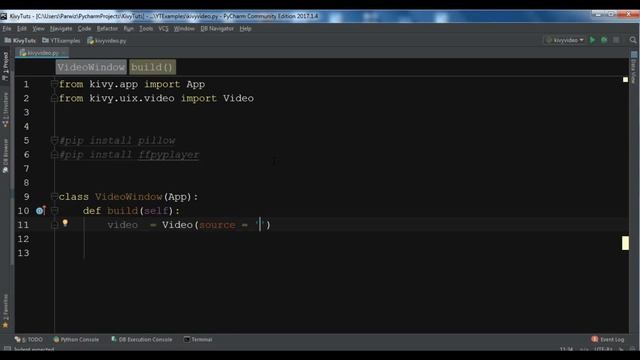Open the TODO tool window tab
The image size is (640, 360).
[29, 339]
